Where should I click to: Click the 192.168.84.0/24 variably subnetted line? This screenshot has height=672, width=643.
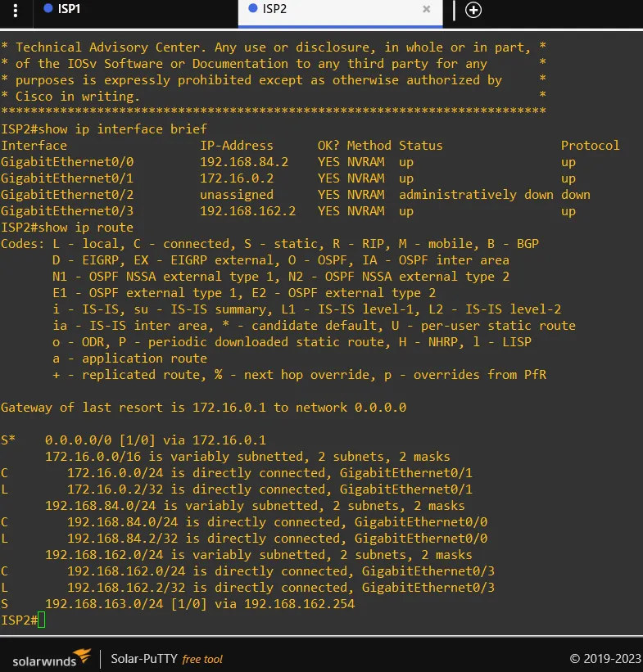255,506
